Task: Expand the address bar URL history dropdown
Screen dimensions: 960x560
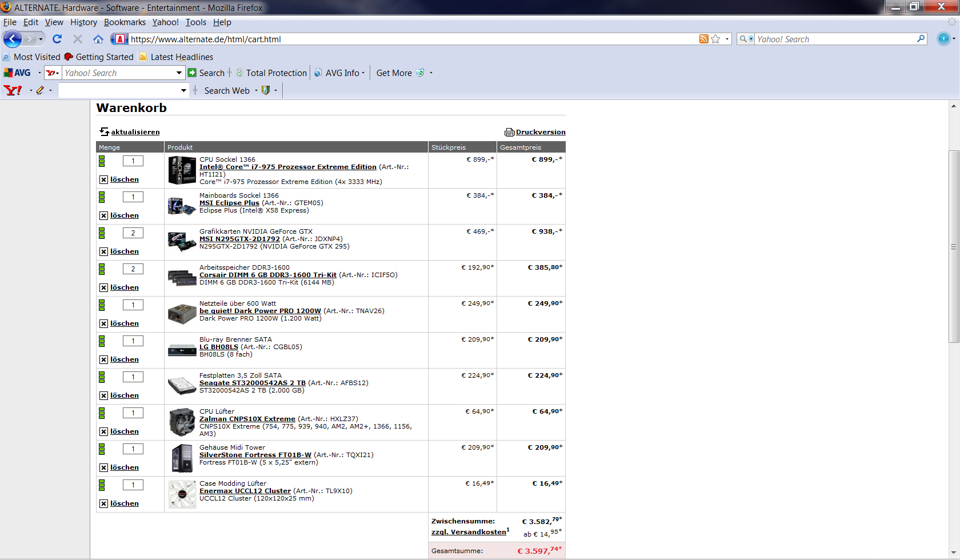Action: coord(727,39)
